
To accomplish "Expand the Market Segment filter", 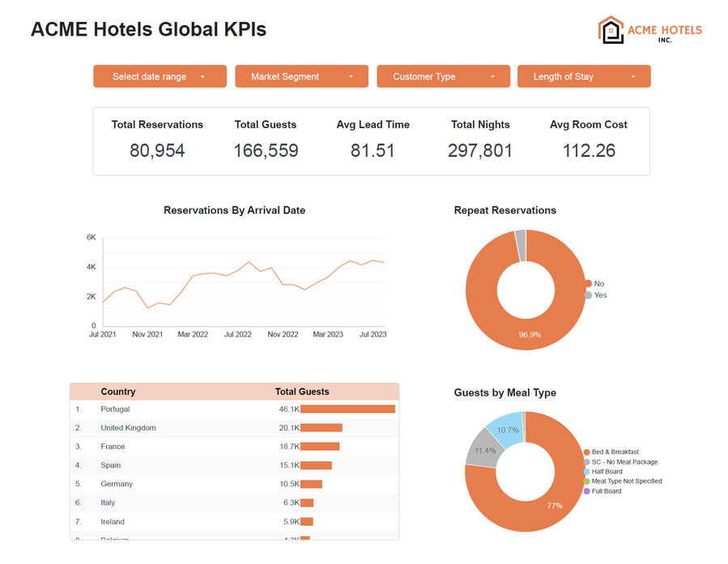I will click(301, 77).
